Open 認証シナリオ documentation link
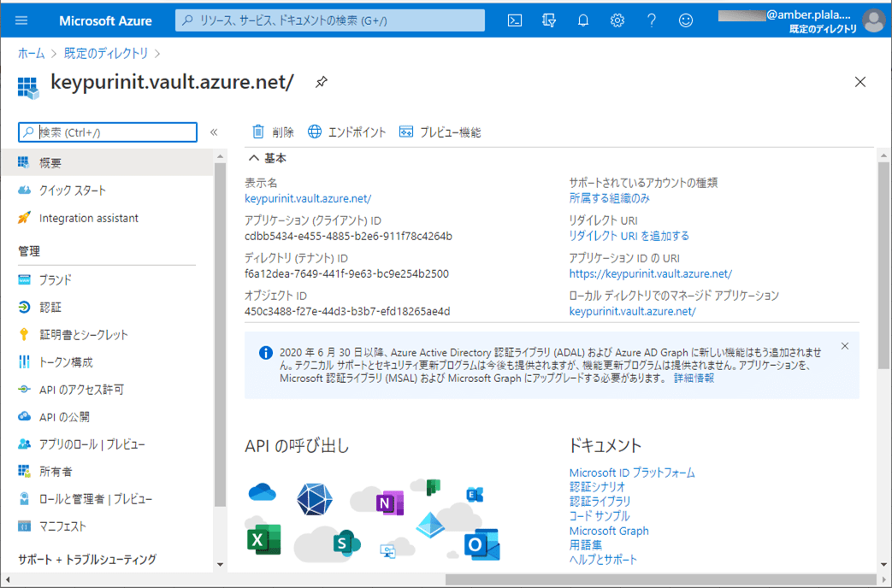The width and height of the screenshot is (892, 588). (597, 487)
